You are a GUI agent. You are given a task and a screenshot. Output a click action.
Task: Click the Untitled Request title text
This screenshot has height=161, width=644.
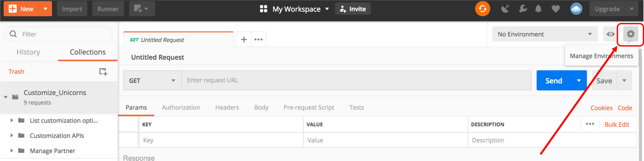tap(158, 57)
